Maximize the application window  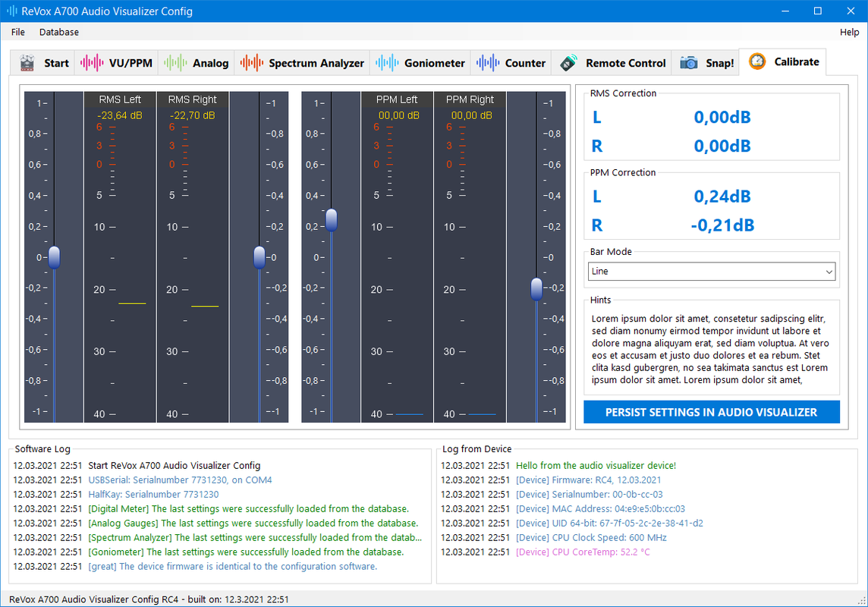point(818,11)
